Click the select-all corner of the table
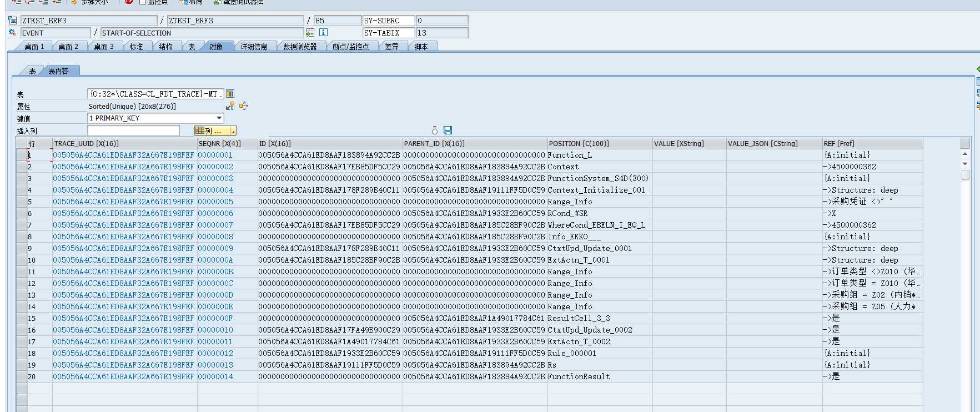 (22, 143)
